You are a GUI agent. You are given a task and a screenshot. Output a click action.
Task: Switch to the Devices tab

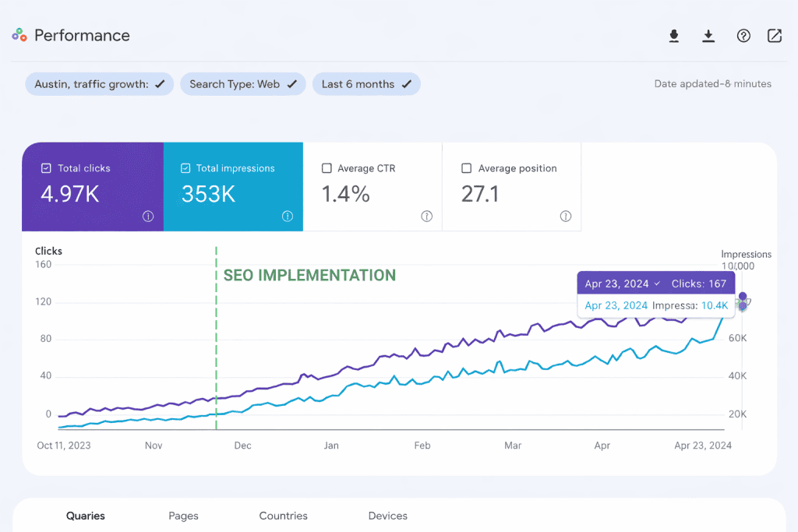(x=387, y=516)
